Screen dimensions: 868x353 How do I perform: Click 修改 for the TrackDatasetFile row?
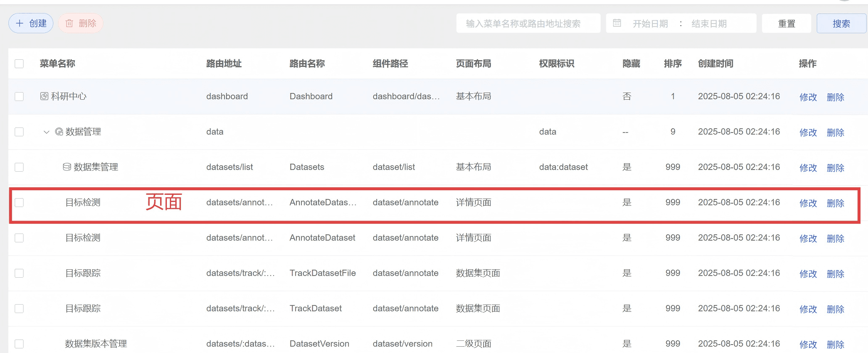click(808, 274)
